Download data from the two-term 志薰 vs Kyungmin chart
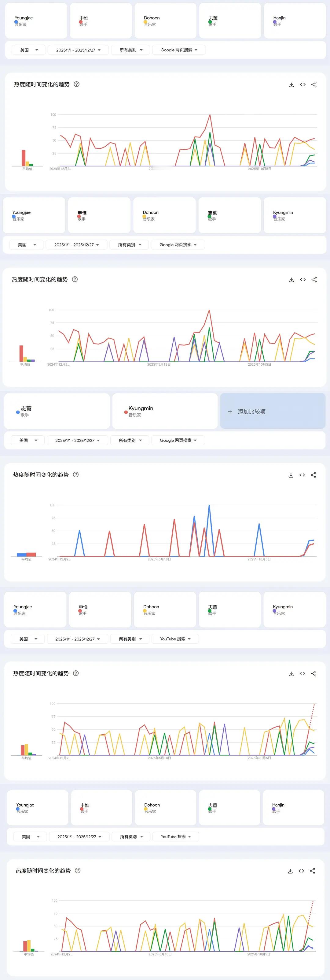Screen dimensions: 330x980 click(291, 475)
